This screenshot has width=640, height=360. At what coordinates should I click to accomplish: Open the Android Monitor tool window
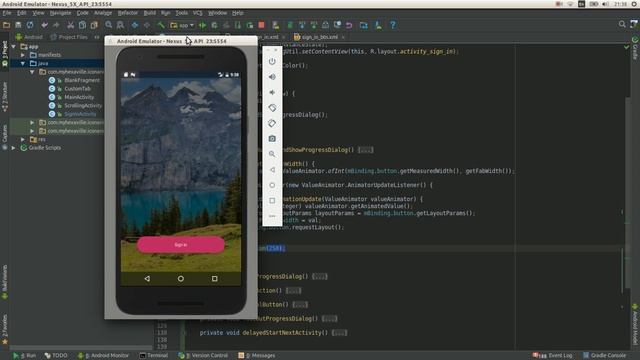point(104,356)
